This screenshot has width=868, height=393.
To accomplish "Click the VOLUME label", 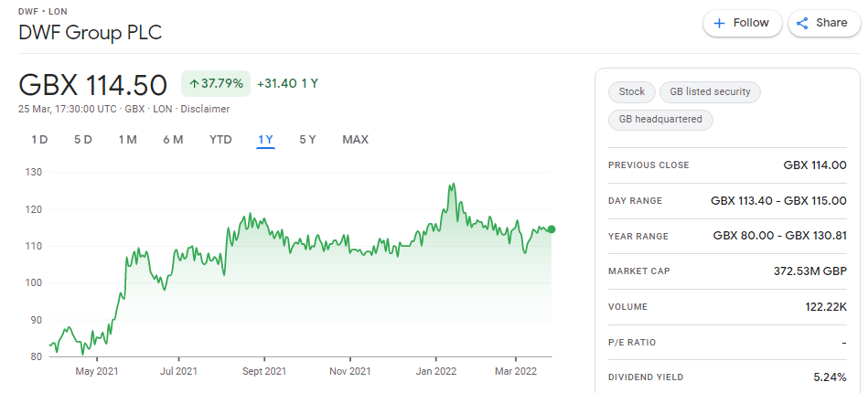I will [x=627, y=307].
